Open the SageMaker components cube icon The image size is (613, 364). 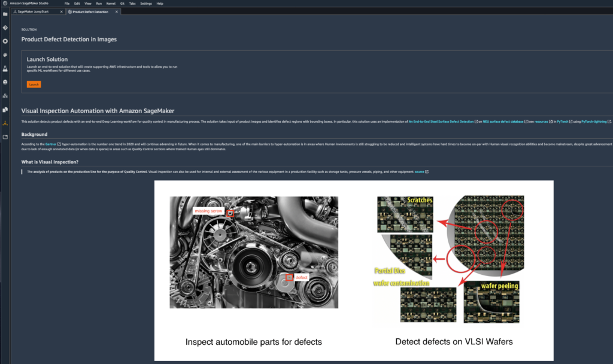pos(5,82)
